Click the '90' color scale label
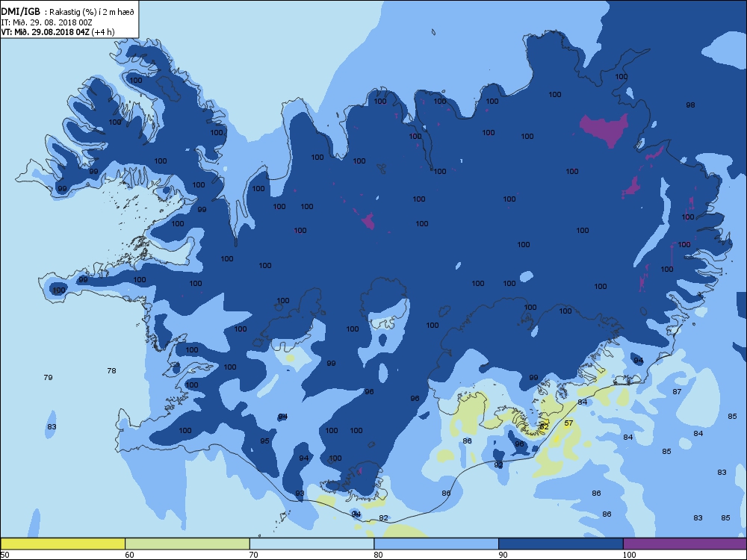This screenshot has height=560, width=747. (x=503, y=555)
